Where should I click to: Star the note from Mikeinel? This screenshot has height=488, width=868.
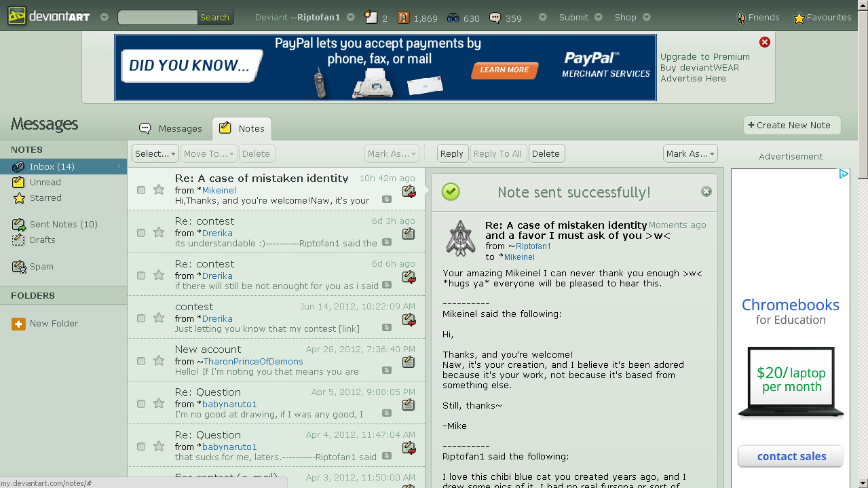coord(159,189)
